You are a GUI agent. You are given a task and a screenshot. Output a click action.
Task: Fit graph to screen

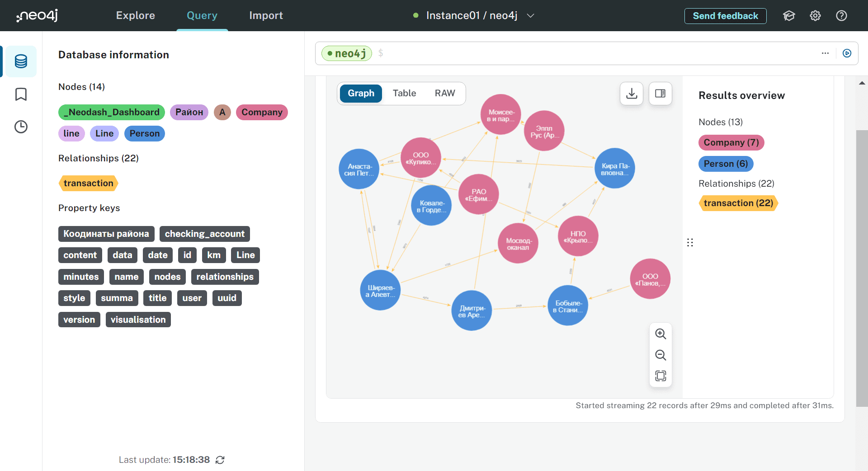(x=660, y=376)
